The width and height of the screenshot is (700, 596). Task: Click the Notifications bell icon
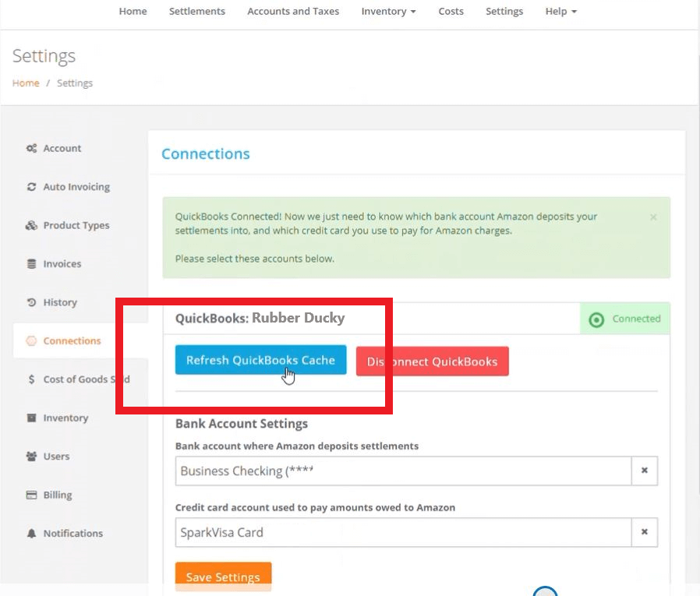pos(31,534)
